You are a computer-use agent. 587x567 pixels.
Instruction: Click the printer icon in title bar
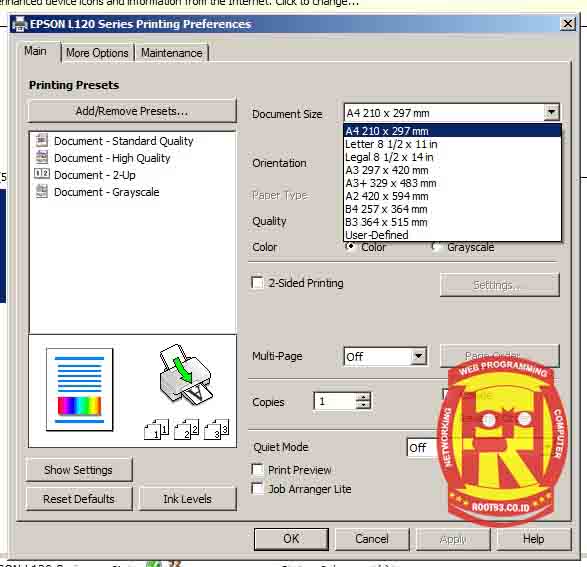19,24
